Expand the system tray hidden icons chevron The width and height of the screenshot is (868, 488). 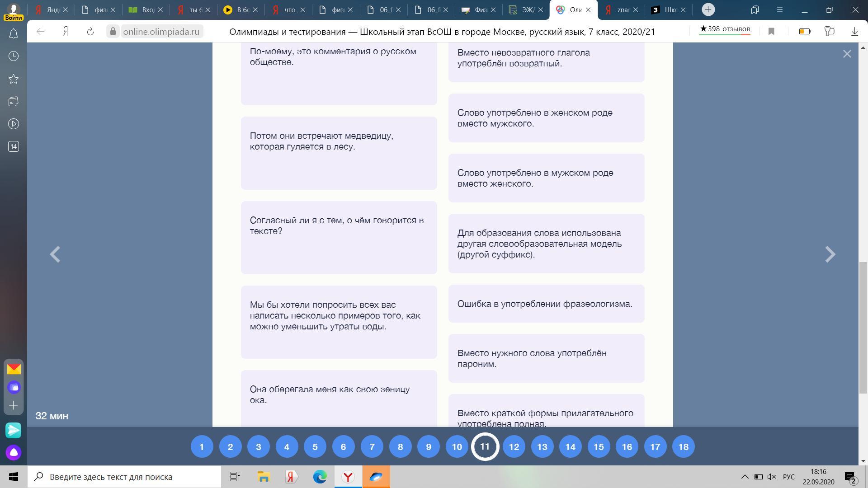point(745,477)
